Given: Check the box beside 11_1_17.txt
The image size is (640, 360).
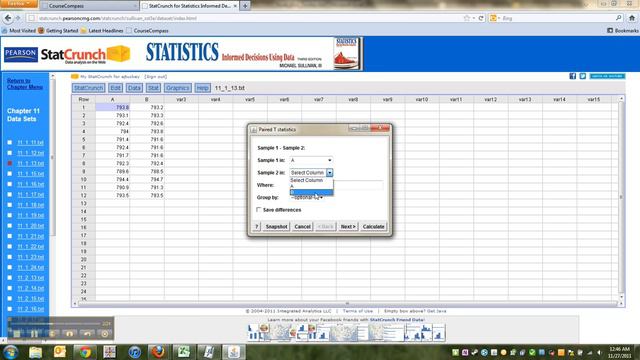Looking at the screenshot, I should [x=10, y=194].
